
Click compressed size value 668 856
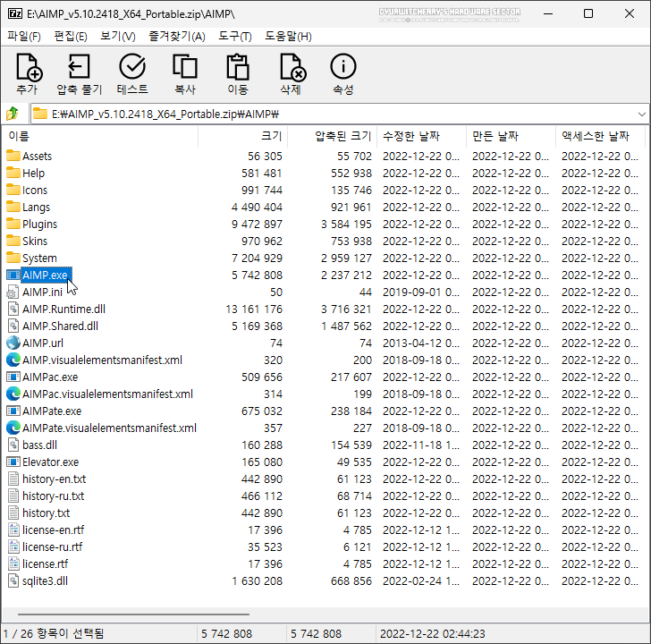351,580
